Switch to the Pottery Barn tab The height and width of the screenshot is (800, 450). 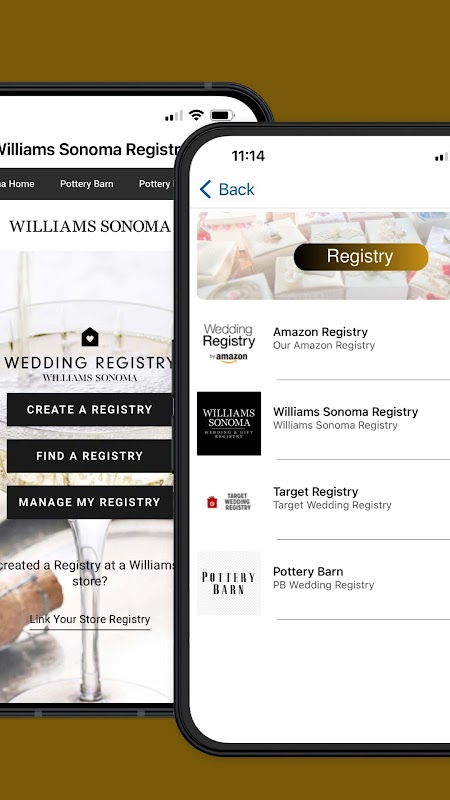click(x=87, y=184)
